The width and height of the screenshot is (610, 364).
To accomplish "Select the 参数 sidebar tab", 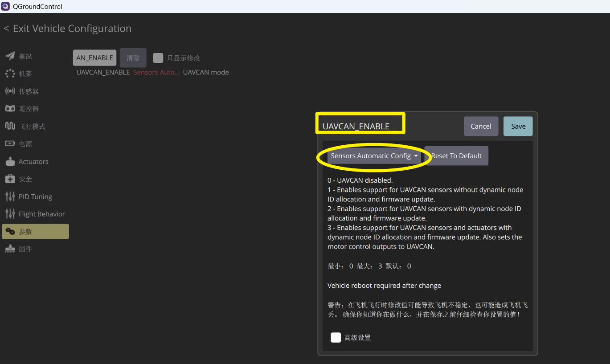I will coord(35,231).
